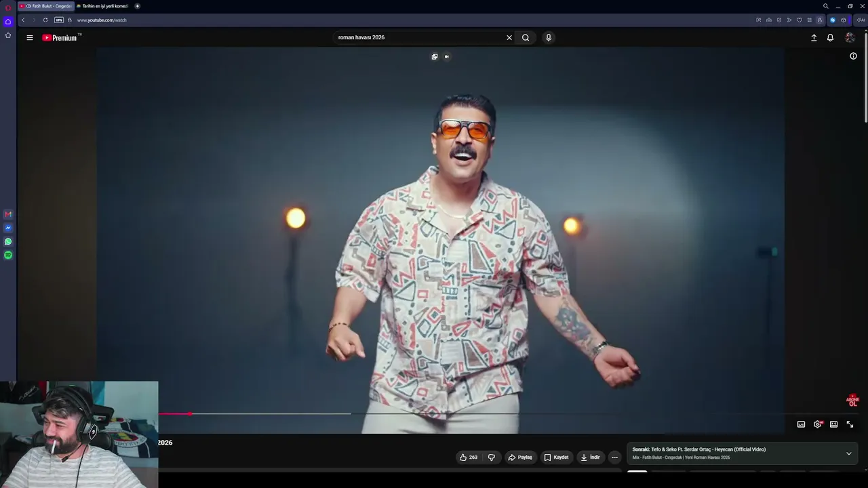Expand the Sonraki up-next mix panel
Viewport: 868px width, 488px height.
[x=848, y=453]
